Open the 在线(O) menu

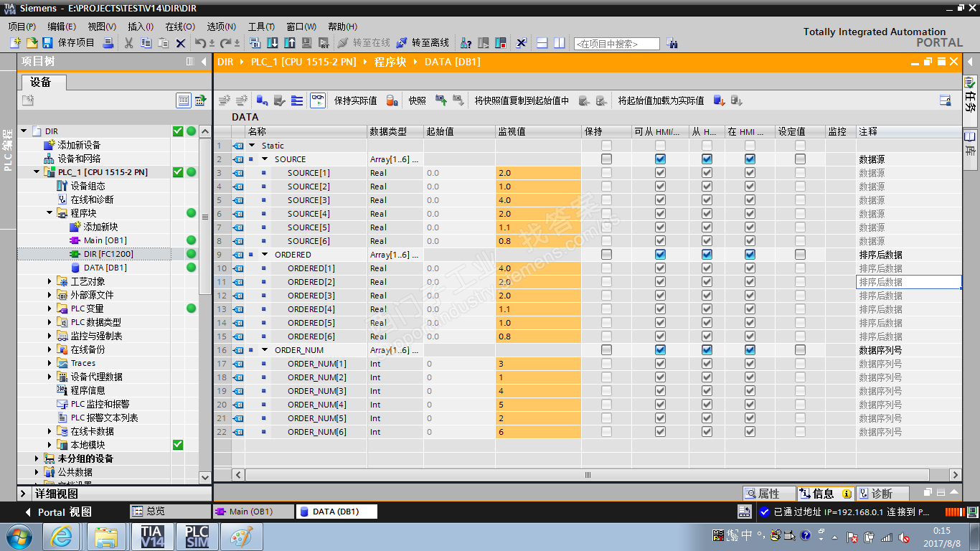point(179,27)
